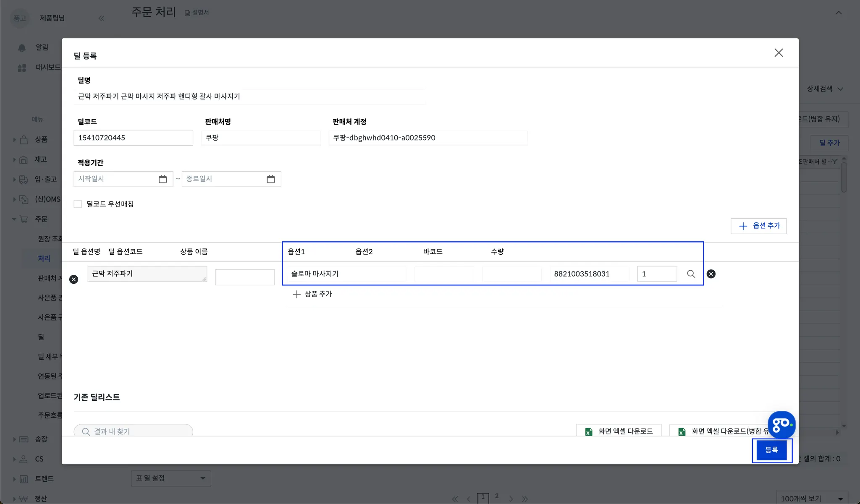Remove the 슬로마 마사지기 product row

point(711,274)
